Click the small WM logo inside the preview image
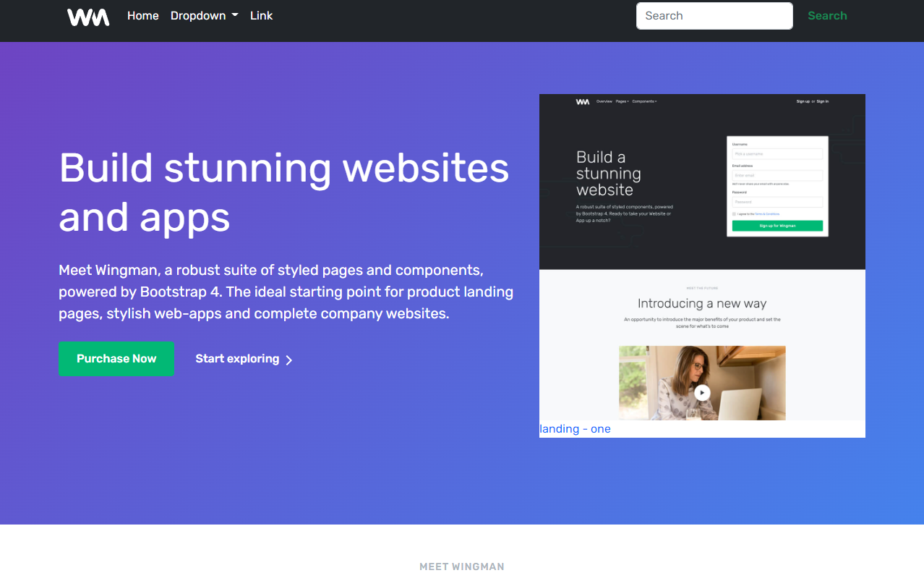 click(582, 101)
